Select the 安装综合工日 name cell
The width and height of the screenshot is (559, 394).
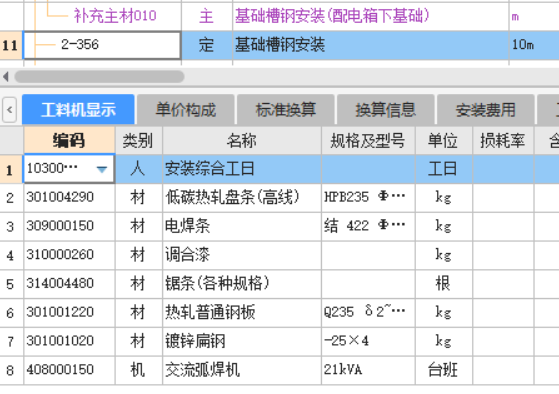(242, 169)
